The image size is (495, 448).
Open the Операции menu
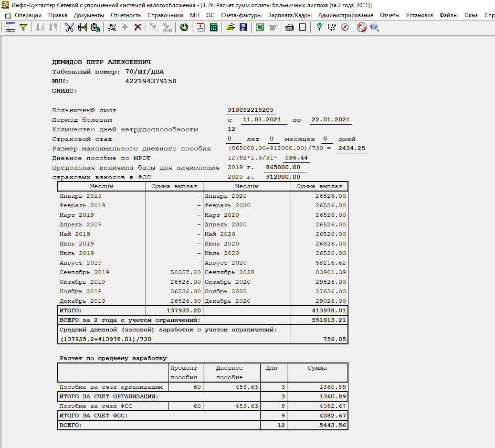click(x=28, y=15)
